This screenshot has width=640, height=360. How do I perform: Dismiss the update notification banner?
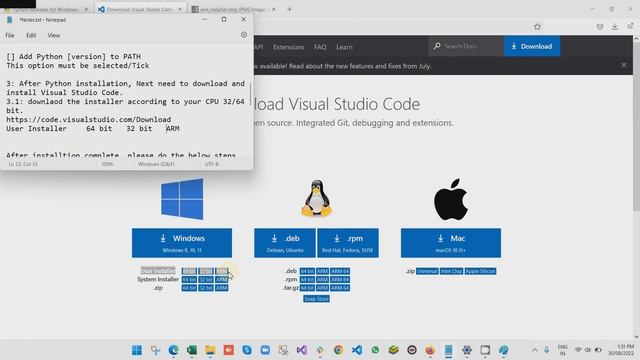coord(624,65)
